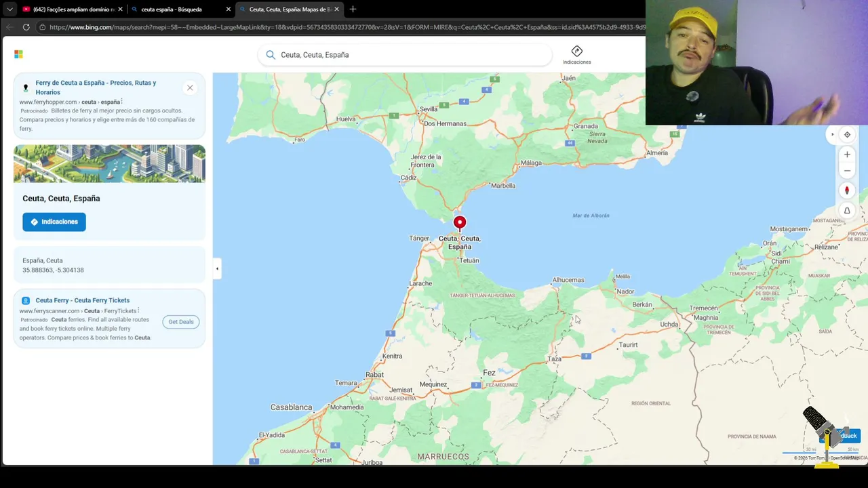Dismiss the Ferryhopper ad card
The height and width of the screenshot is (488, 868).
[190, 87]
